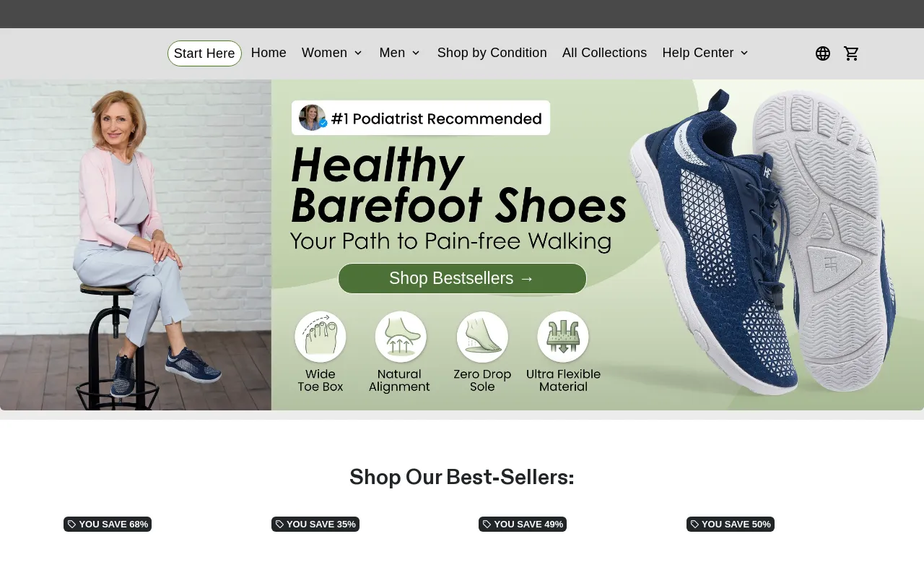
Task: Click the woman sitting on stool photo
Action: point(136,245)
